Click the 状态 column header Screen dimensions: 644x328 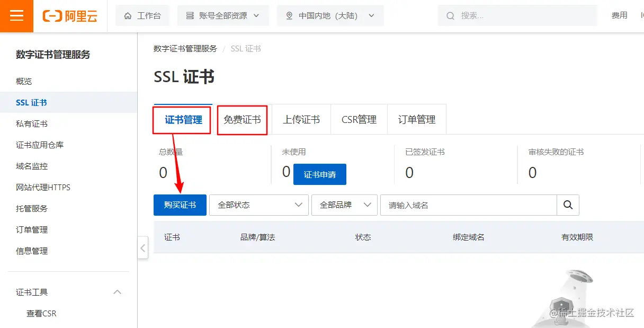click(x=363, y=237)
